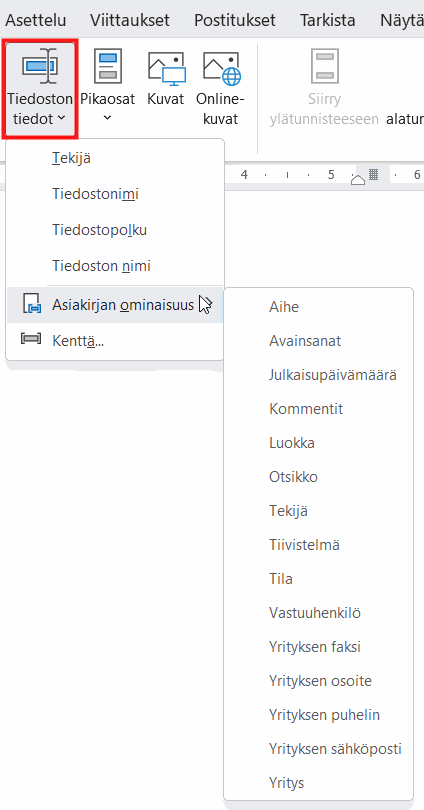424x810 pixels.
Task: Expand the Pikaosat dropdown chevron
Action: click(107, 118)
